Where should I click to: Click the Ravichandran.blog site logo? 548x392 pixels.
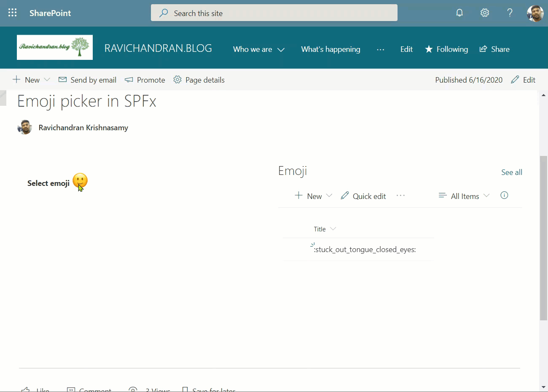55,47
